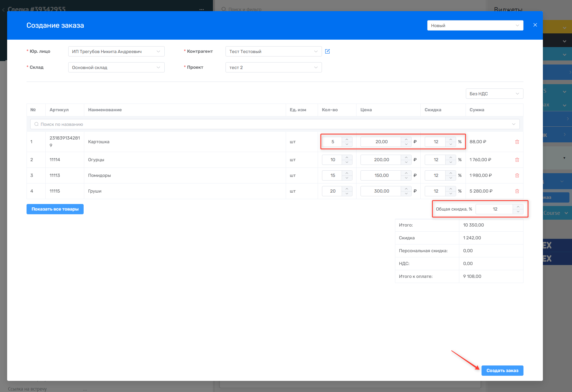The image size is (572, 392).
Task: Click the Итого value 10 350,00
Action: point(474,225)
